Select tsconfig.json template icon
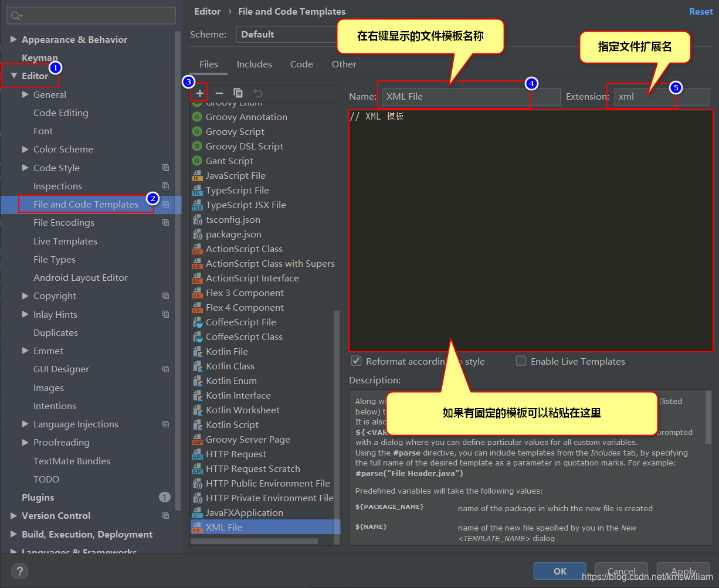The image size is (719, 588). point(197,219)
